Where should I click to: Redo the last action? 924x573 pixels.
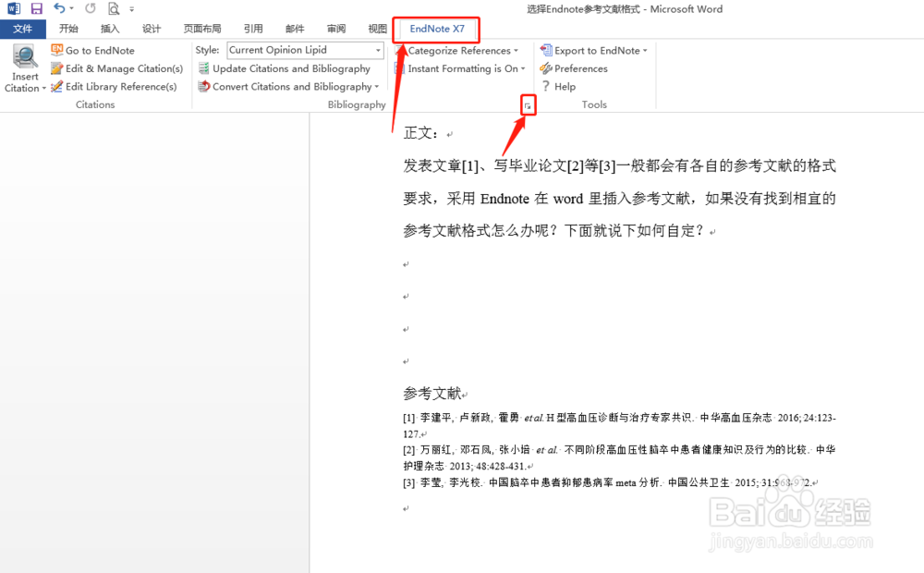(x=91, y=8)
